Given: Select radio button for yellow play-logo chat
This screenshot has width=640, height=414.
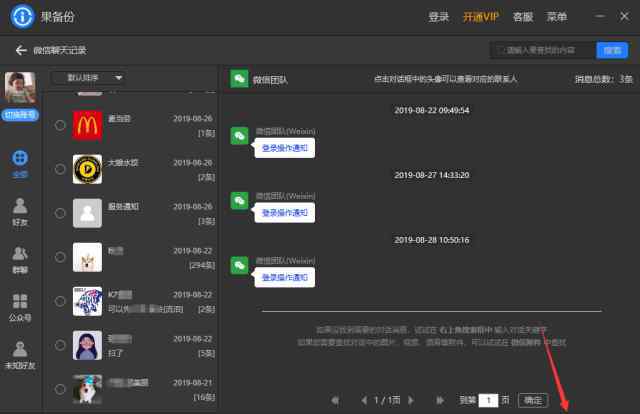Looking at the screenshot, I should pyautogui.click(x=60, y=169).
